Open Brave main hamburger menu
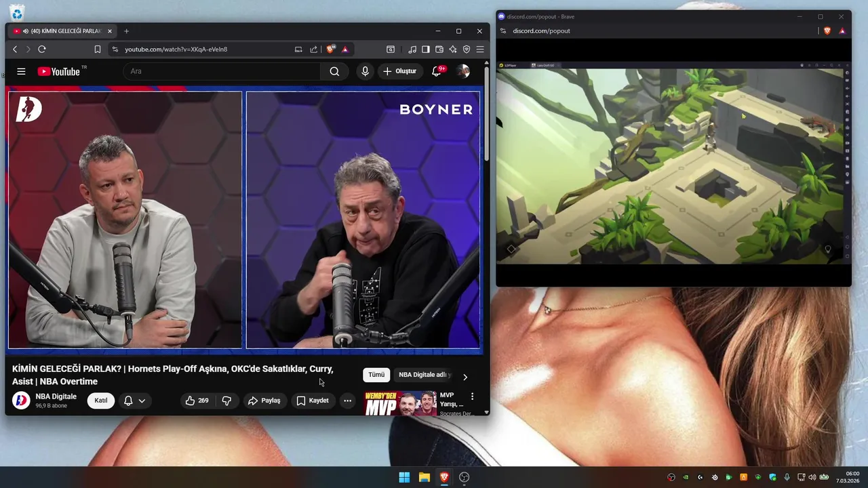Viewport: 868px width, 488px height. click(480, 49)
